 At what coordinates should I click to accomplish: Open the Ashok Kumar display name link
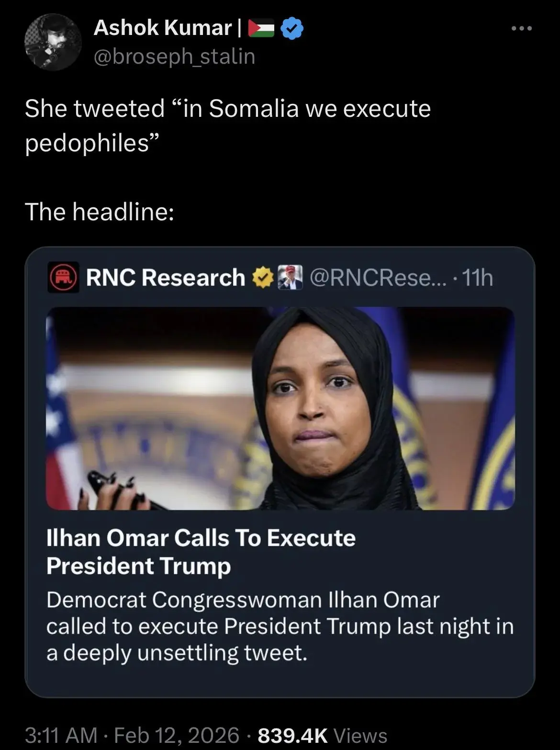coord(163,28)
